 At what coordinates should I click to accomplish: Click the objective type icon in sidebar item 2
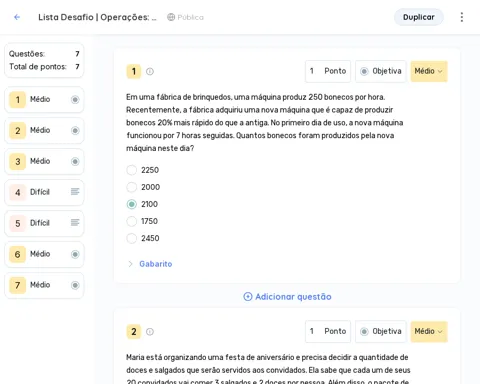coord(75,130)
